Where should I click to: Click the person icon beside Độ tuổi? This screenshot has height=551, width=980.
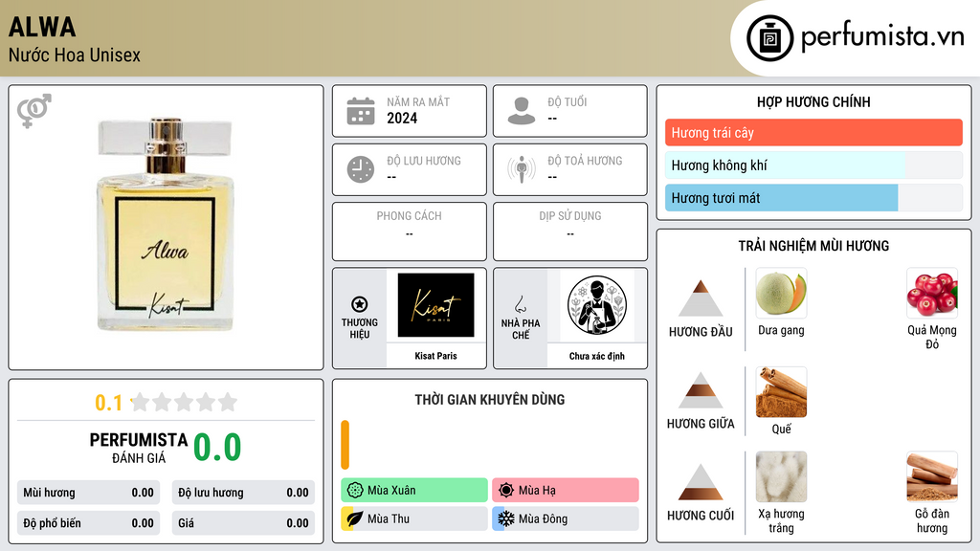tap(522, 111)
